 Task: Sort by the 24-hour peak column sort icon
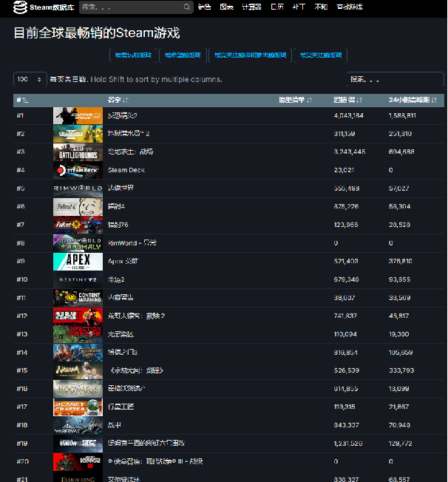coord(434,100)
